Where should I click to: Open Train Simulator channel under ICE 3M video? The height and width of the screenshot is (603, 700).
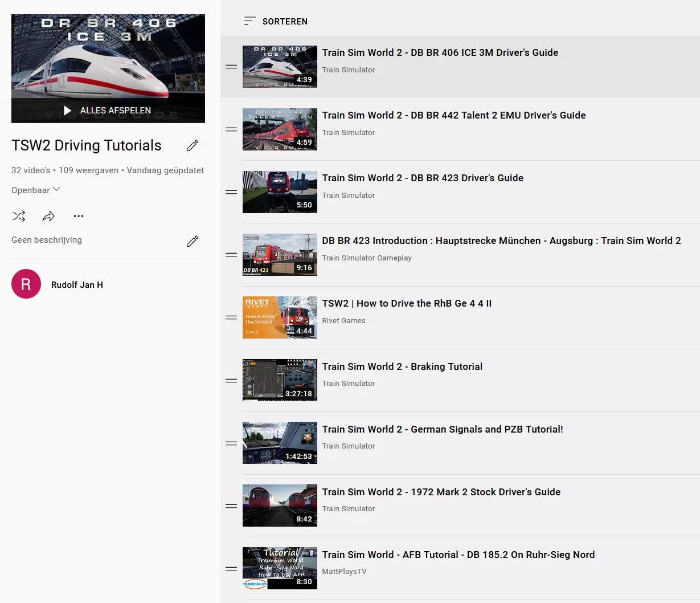coord(348,70)
